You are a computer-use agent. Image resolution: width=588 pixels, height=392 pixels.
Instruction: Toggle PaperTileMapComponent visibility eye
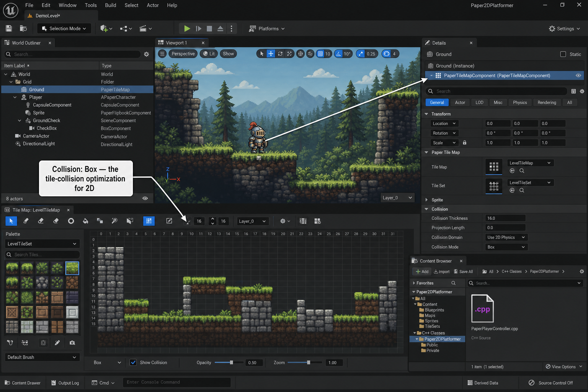578,75
